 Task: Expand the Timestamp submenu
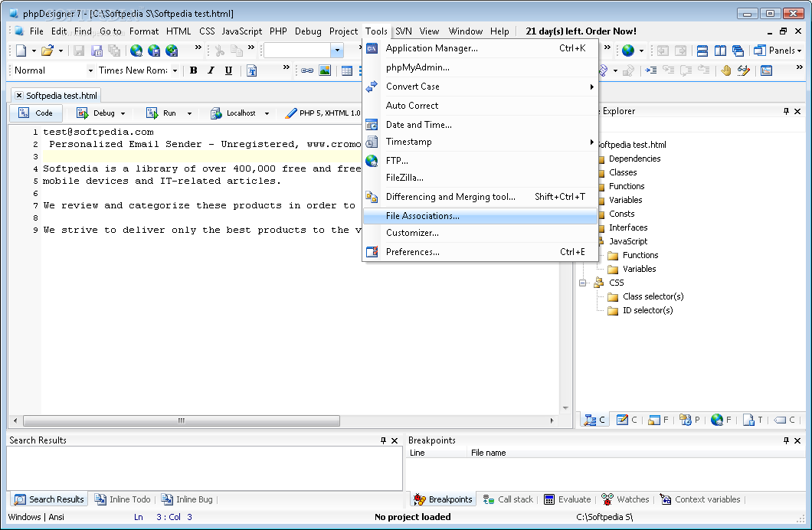pos(592,142)
